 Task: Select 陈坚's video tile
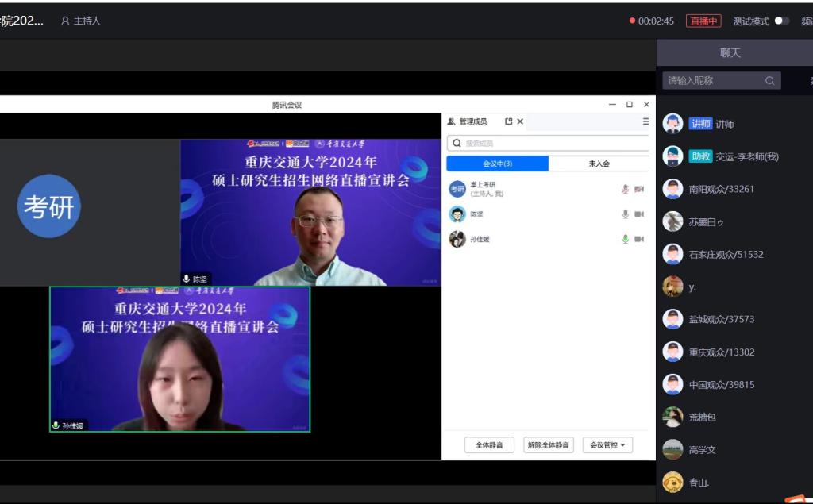click(x=310, y=212)
